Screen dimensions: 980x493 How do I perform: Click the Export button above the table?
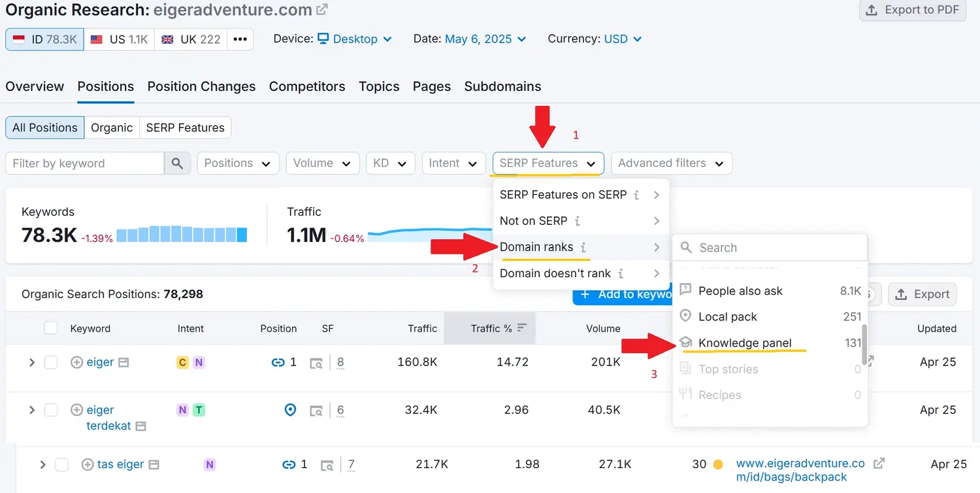(923, 294)
